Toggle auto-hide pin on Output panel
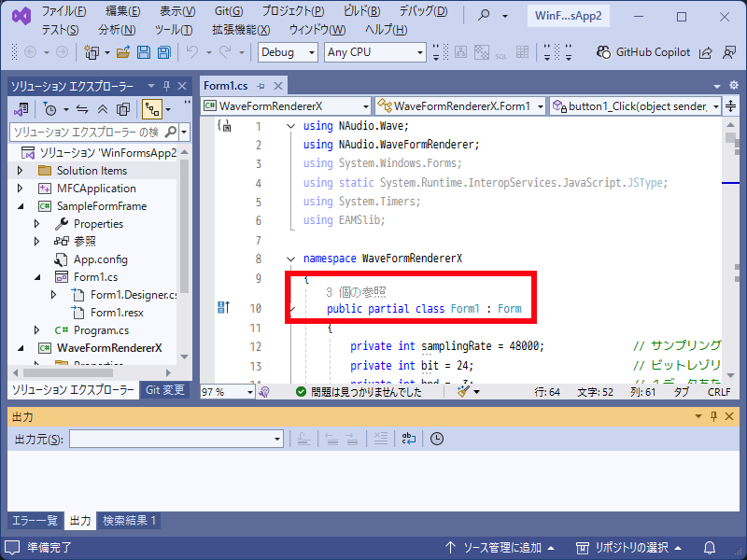747x560 pixels. coord(713,416)
